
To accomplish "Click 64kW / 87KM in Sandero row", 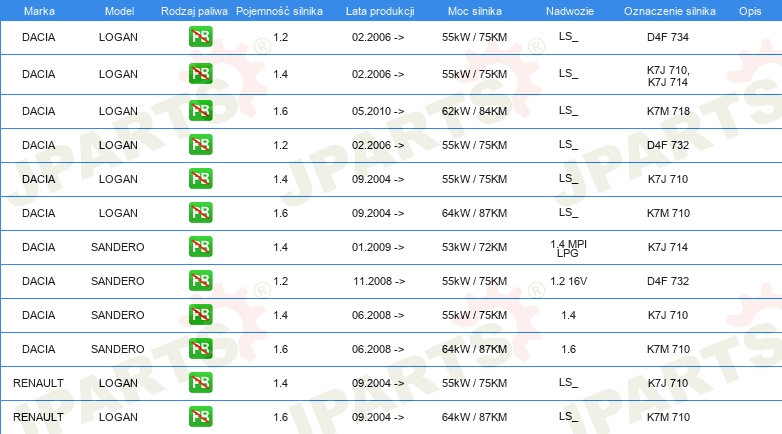I will coord(474,349).
